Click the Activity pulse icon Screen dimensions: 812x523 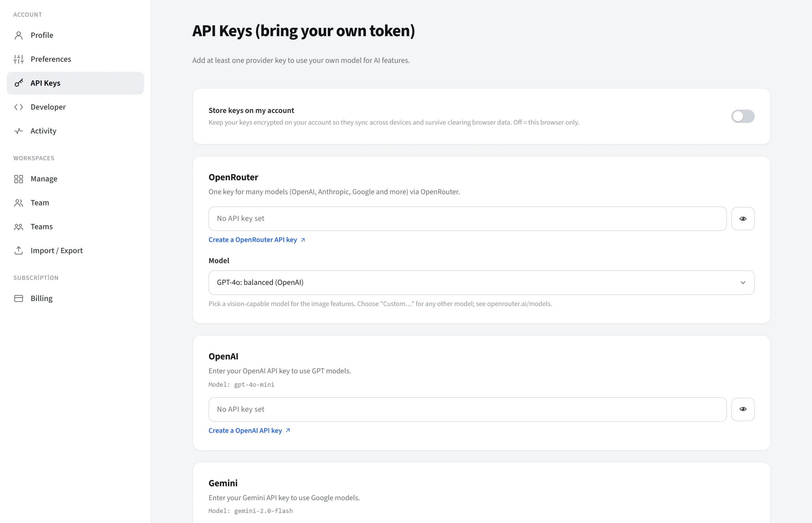coord(19,131)
